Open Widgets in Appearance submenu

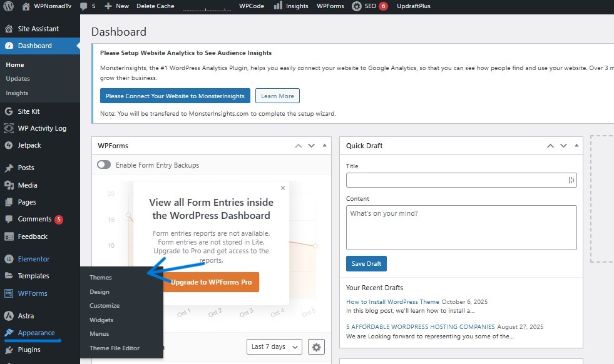point(101,320)
